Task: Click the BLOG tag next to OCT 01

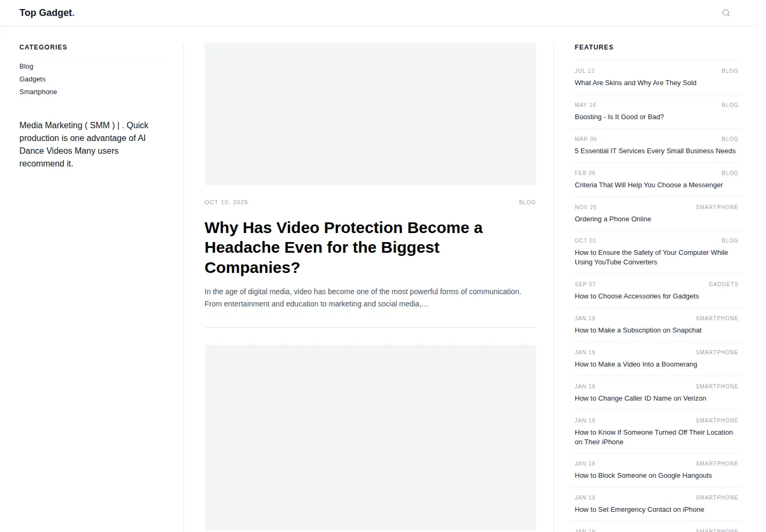Action: click(730, 240)
